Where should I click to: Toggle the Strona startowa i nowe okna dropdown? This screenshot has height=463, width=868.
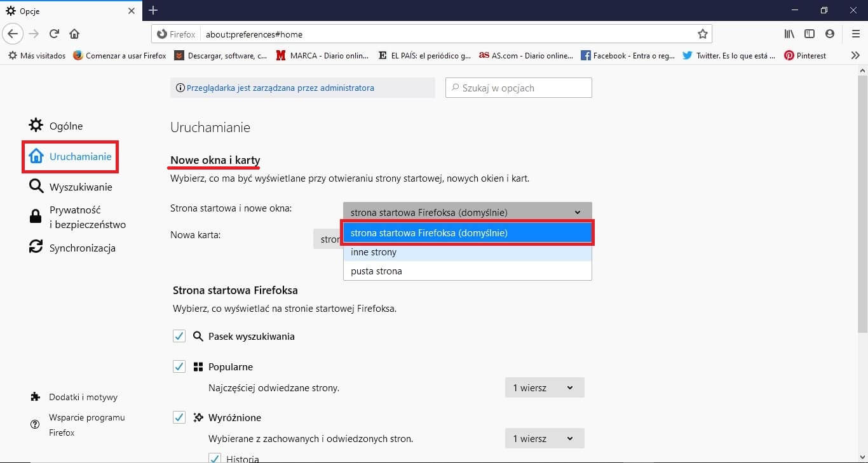tap(468, 212)
